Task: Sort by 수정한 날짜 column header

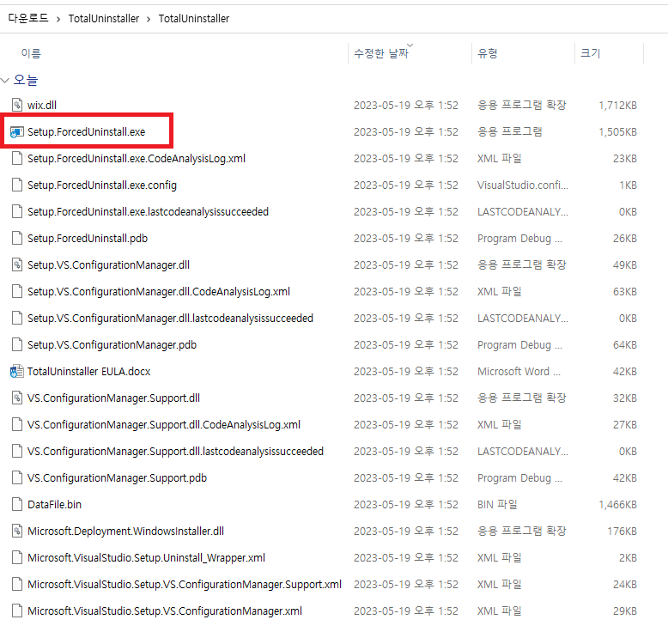Action: (381, 53)
